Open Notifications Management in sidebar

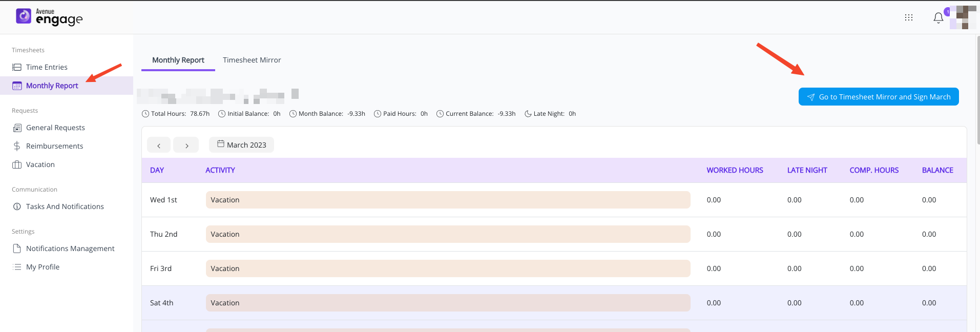[x=67, y=248]
